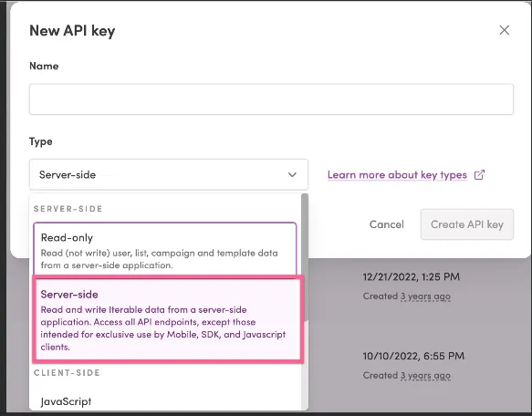Click Created 3 years ago under 12/21/2022

tap(406, 296)
